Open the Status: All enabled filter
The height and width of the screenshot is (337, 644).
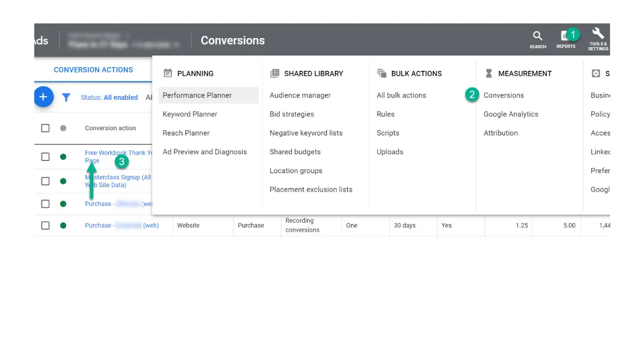pyautogui.click(x=109, y=98)
